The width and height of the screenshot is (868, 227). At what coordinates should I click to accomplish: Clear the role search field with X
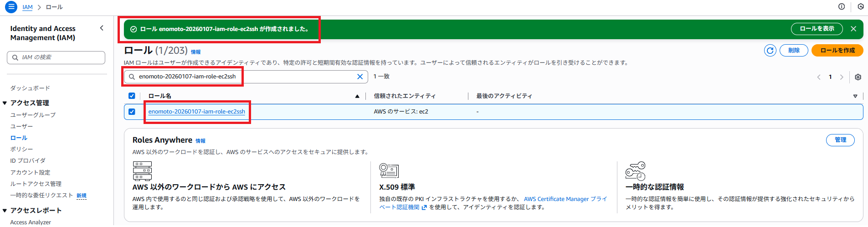coord(360,77)
